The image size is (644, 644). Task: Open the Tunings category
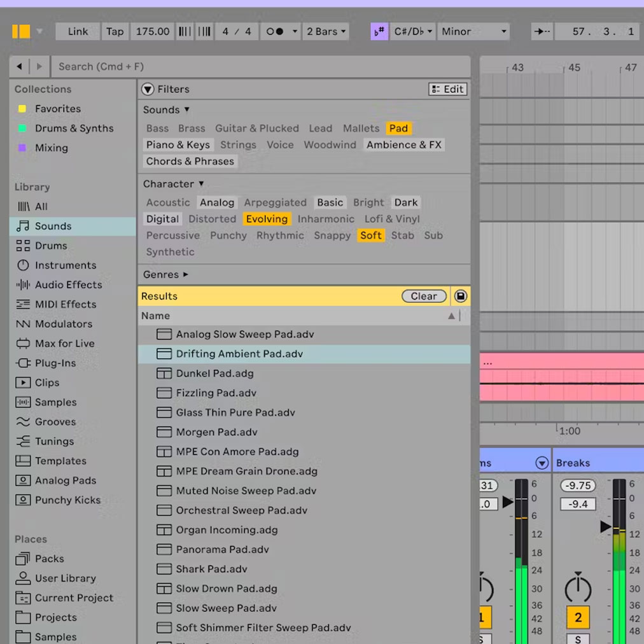(x=73, y=441)
